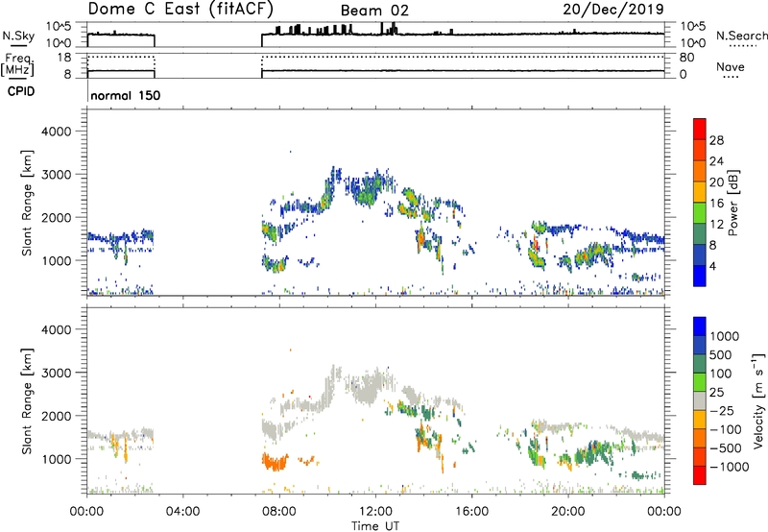The height and width of the screenshot is (532, 768).
Task: Click the '12:00' time tick label
Action: (375, 512)
